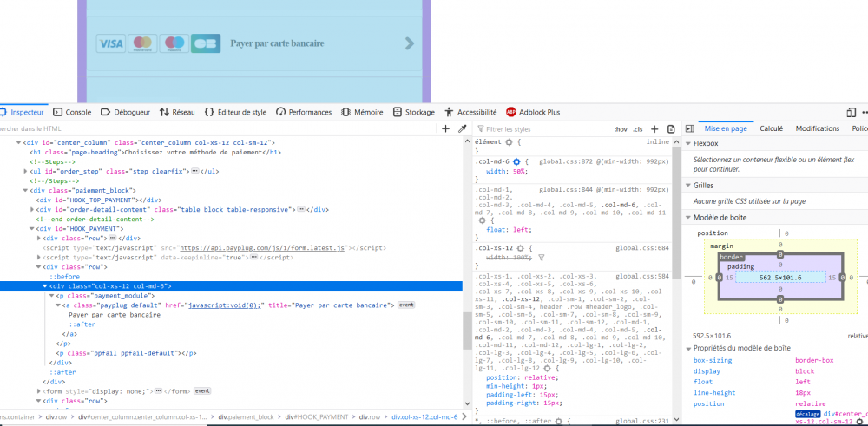Select the p ppfail ppfail-default node
The width and height of the screenshot is (868, 426).
pyautogui.click(x=126, y=353)
